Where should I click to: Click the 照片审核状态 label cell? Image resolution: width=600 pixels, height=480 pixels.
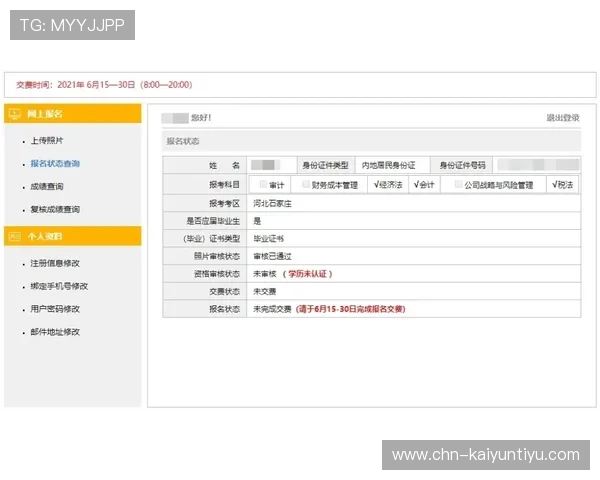[x=205, y=256]
